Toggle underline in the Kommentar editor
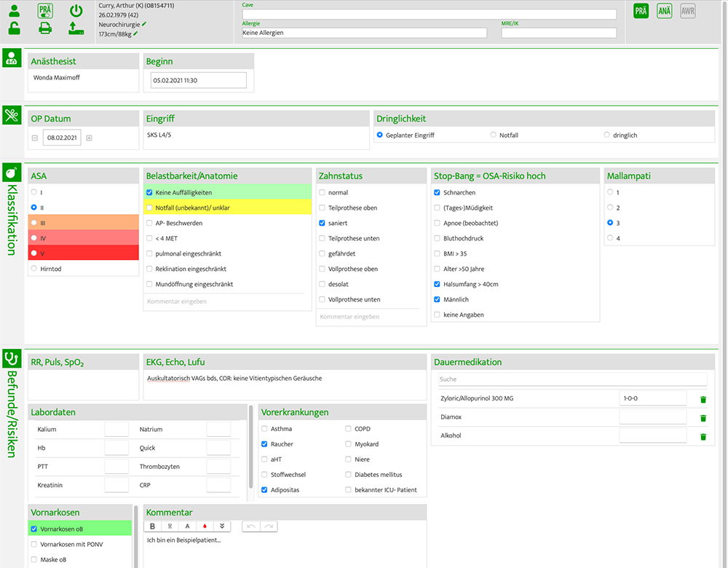 (x=170, y=526)
